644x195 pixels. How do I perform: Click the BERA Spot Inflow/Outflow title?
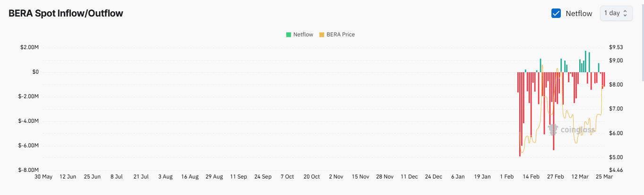click(66, 13)
